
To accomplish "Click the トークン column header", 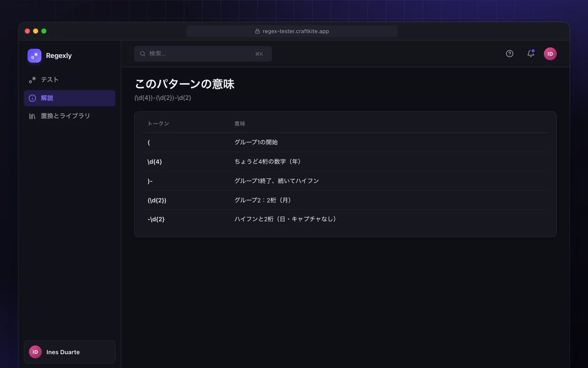I will [x=158, y=124].
